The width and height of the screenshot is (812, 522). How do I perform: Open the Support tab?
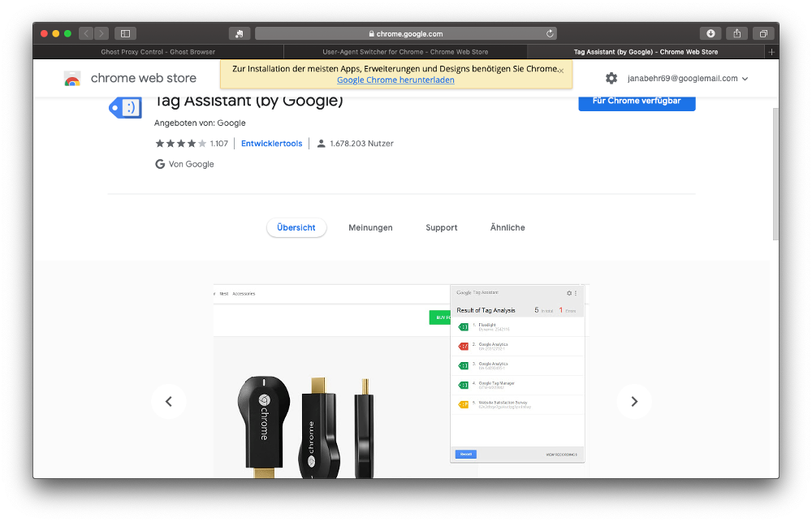(441, 227)
